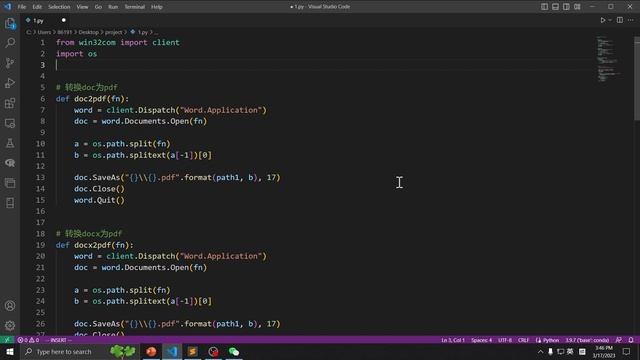The height and width of the screenshot is (360, 640).
Task: Open notifications bell in status bar
Action: pos(631,340)
